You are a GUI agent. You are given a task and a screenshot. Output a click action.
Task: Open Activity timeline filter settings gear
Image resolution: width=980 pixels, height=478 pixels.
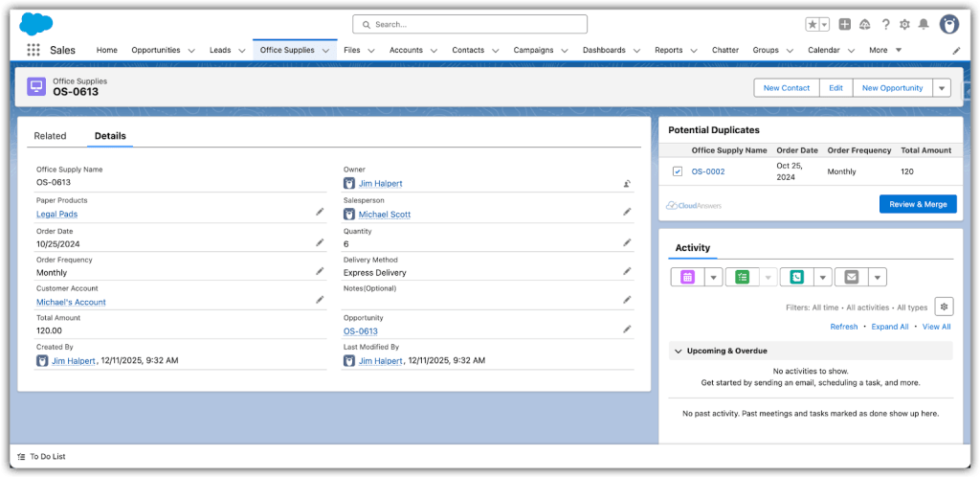click(944, 307)
